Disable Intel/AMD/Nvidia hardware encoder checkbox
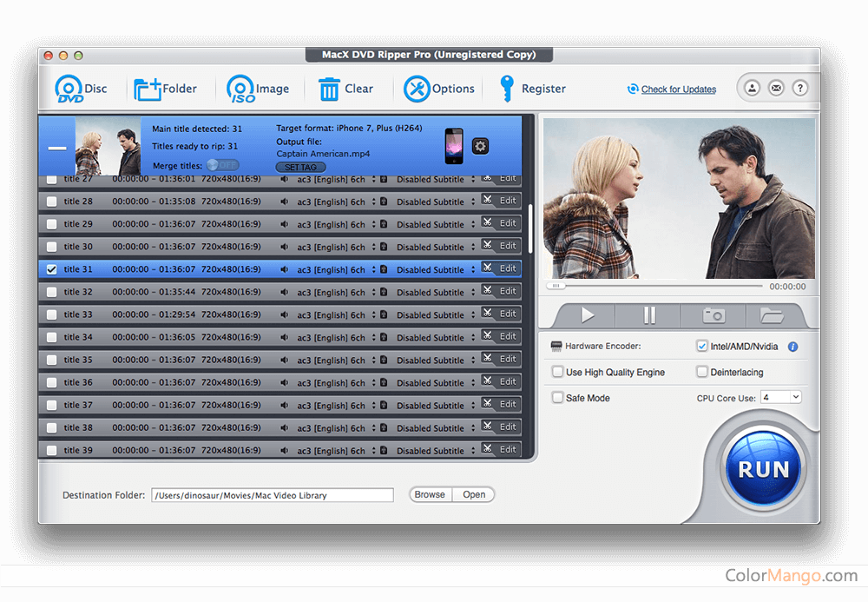 (x=701, y=346)
